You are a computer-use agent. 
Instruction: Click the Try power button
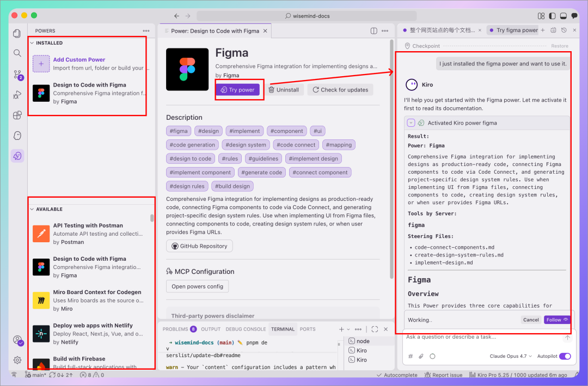237,90
